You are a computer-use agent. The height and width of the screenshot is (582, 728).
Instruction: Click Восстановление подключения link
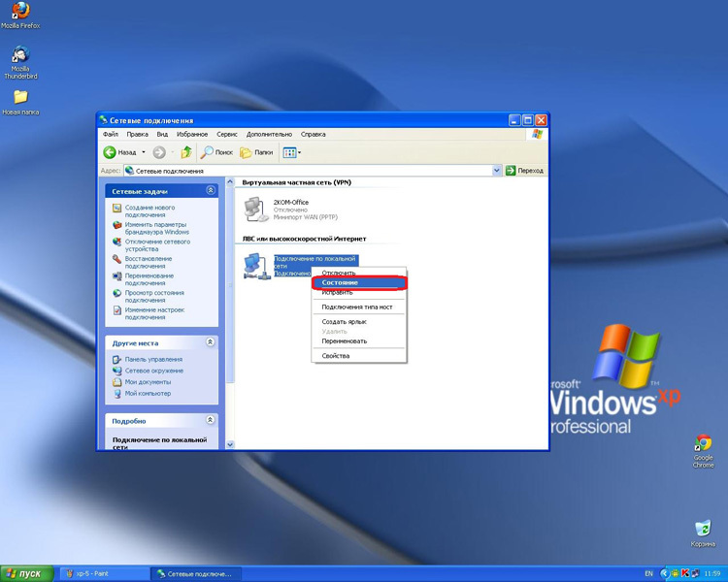point(149,262)
